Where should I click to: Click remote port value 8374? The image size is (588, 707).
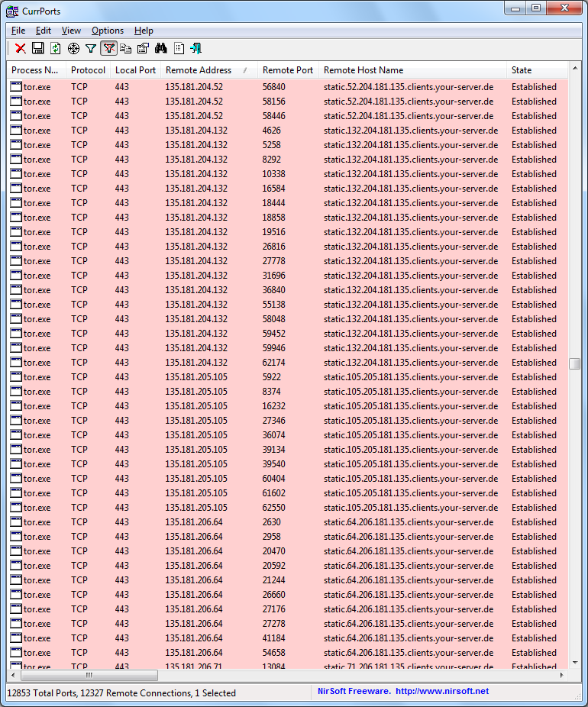click(x=271, y=392)
